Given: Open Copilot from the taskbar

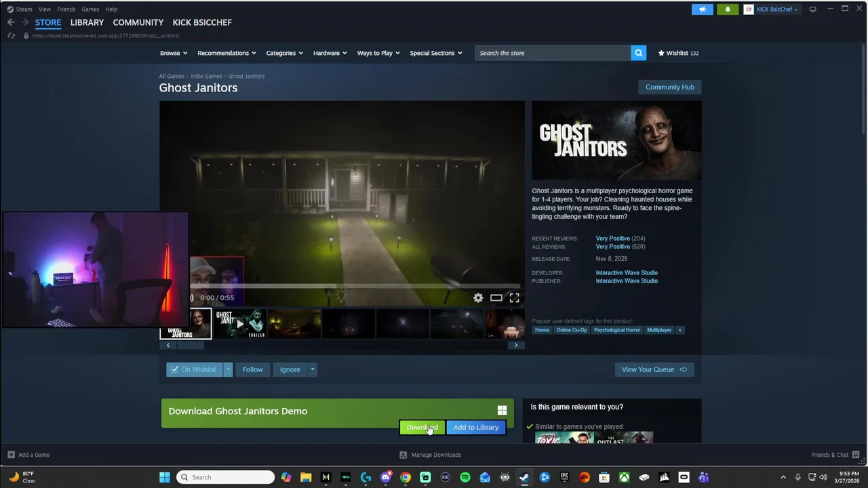Looking at the screenshot, I should coord(286,477).
